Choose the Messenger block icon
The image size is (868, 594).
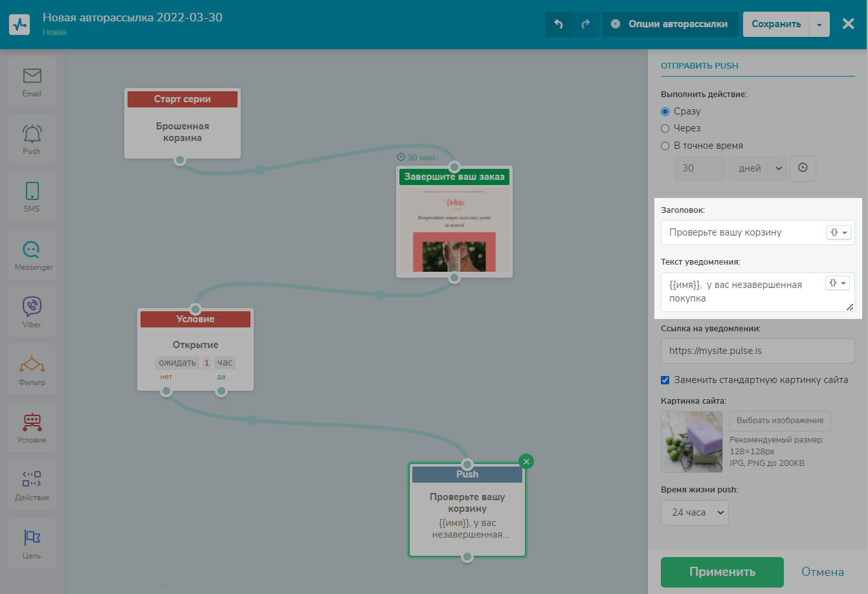32,250
